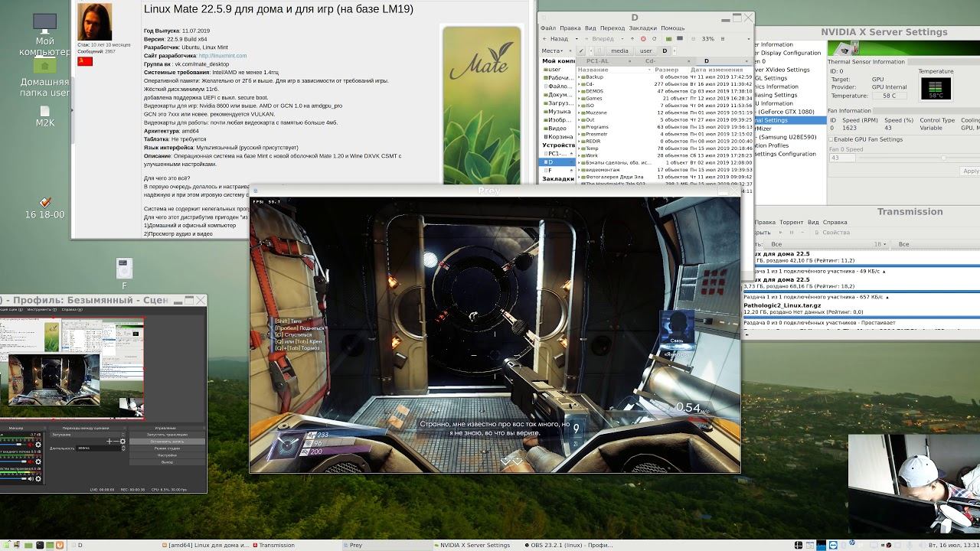Open Переход menu in file manager
The image size is (980, 551).
(x=612, y=28)
